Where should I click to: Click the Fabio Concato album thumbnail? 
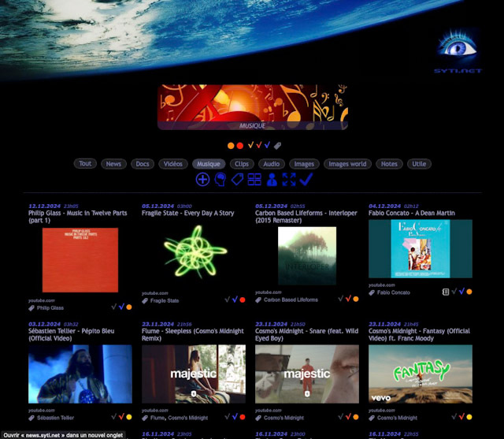pos(420,248)
